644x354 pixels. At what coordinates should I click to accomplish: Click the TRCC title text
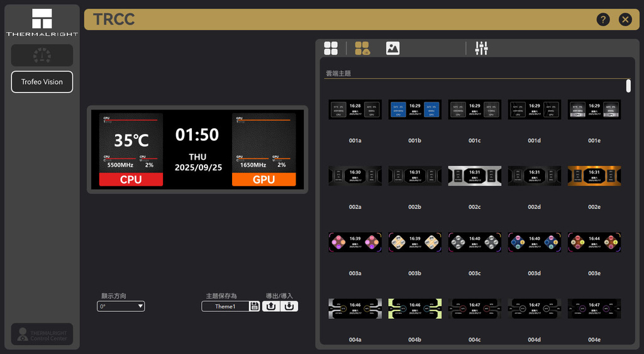point(114,19)
